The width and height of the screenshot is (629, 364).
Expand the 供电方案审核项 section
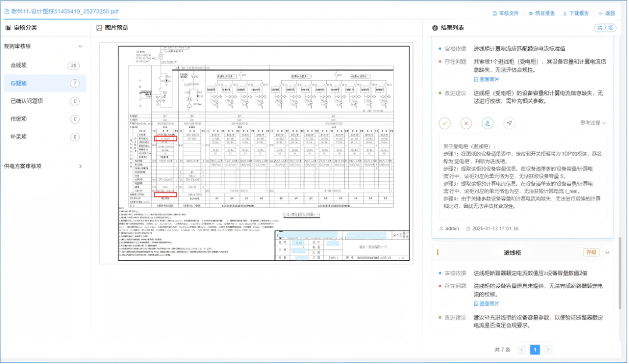pos(80,166)
